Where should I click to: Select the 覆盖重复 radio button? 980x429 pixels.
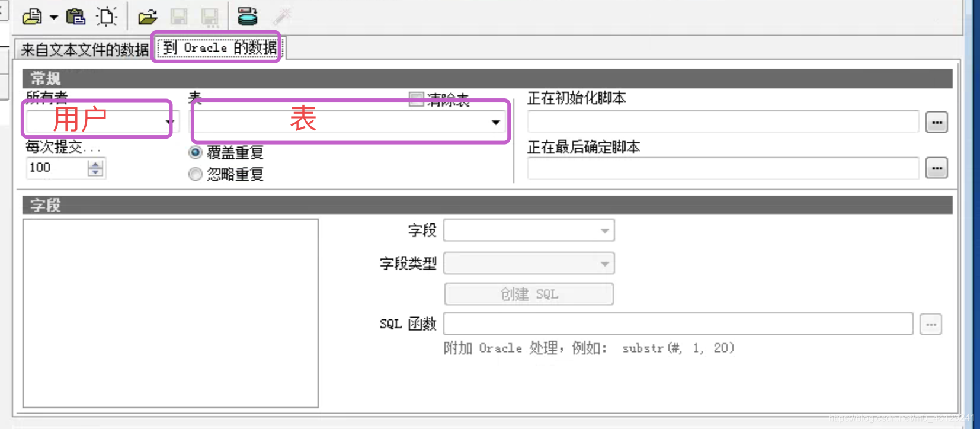[x=195, y=152]
